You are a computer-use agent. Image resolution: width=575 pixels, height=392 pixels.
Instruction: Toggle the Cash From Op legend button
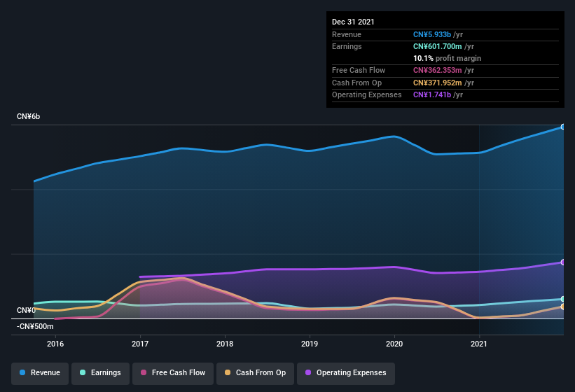(x=255, y=373)
